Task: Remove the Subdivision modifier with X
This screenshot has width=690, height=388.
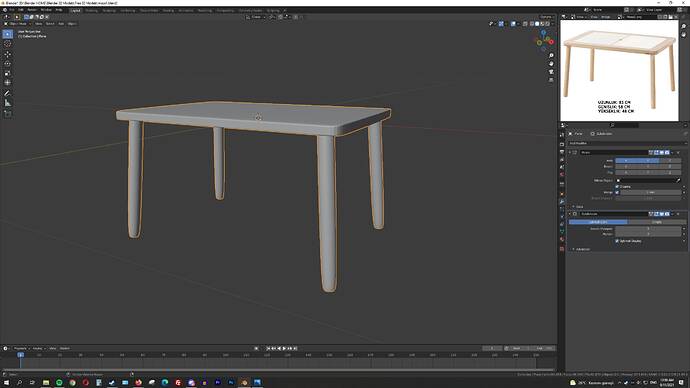Action: (678, 214)
